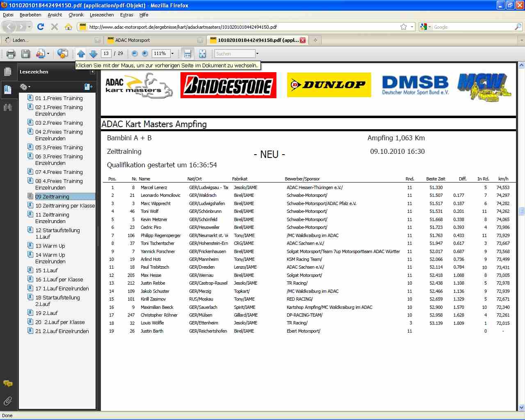The width and height of the screenshot is (525, 420).
Task: Click the search magnifier icon
Action: tap(518, 27)
